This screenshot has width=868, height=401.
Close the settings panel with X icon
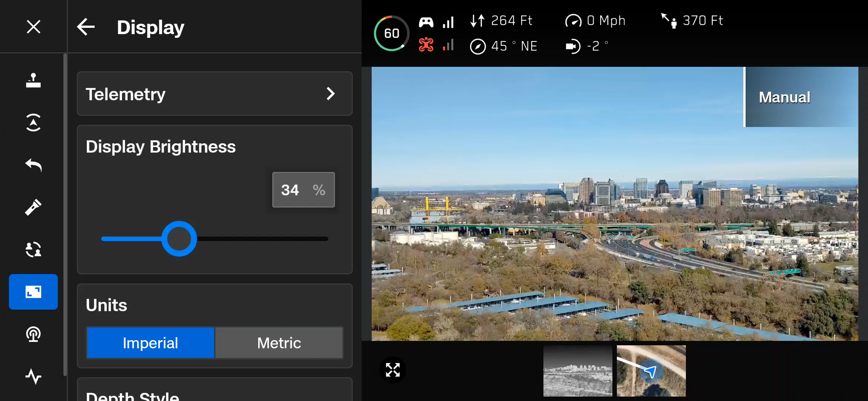point(33,27)
